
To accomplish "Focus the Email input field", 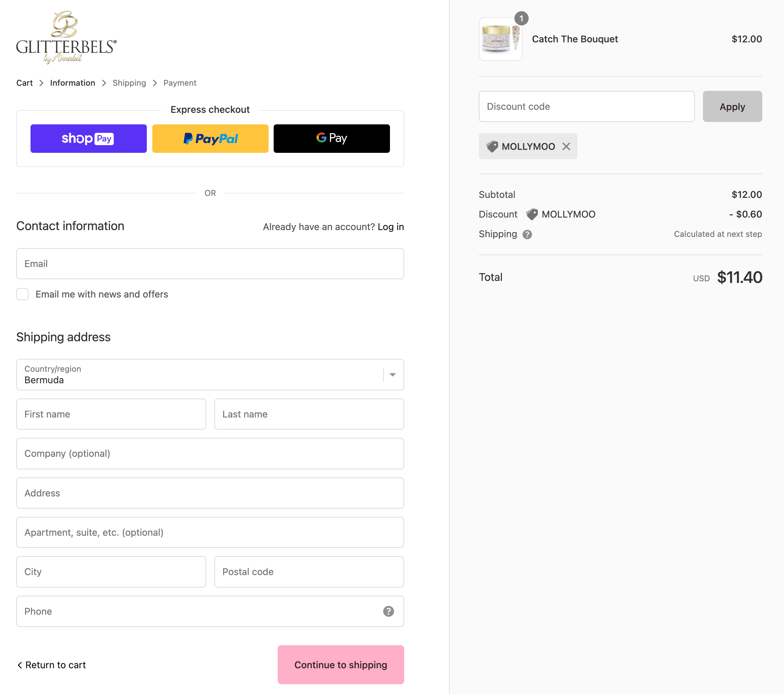I will click(x=210, y=264).
